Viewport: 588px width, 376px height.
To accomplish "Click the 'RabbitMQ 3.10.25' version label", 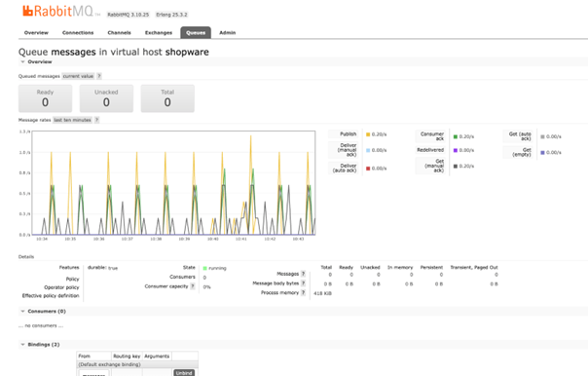I will click(x=129, y=15).
